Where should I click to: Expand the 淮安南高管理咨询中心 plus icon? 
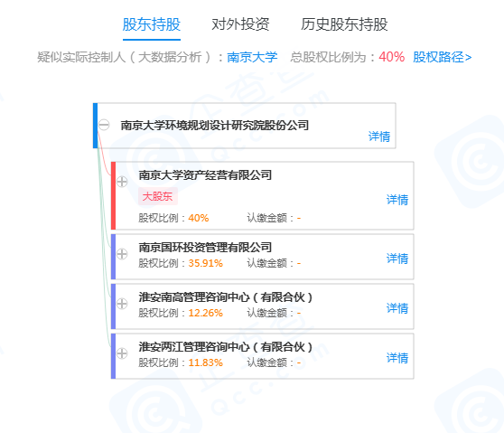[x=122, y=304]
